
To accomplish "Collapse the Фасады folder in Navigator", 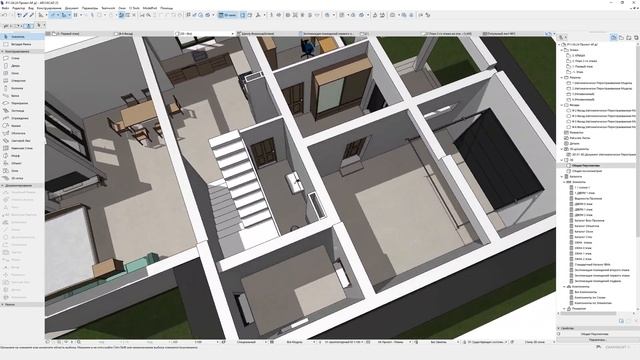I will tap(562, 105).
